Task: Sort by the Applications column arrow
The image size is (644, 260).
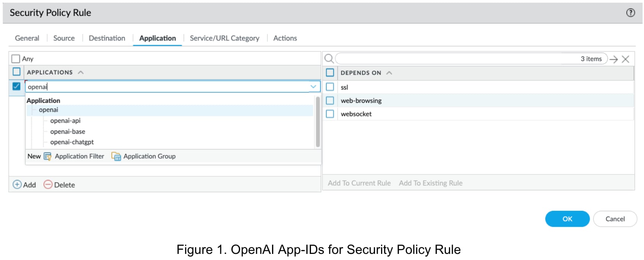Action: (x=80, y=72)
